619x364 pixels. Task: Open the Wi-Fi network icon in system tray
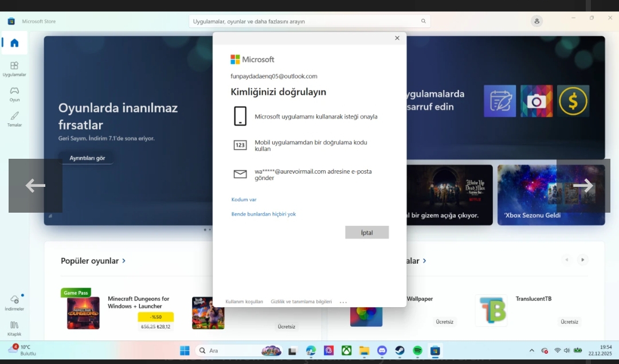click(x=558, y=351)
